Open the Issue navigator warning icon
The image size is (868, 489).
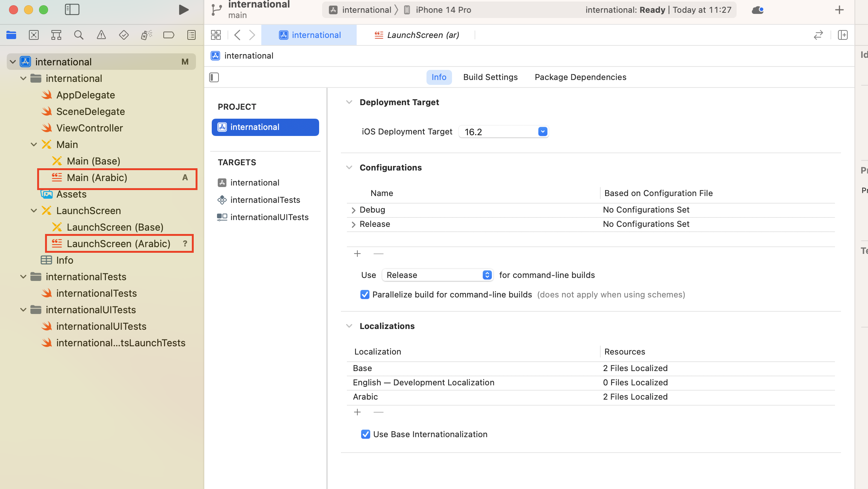tap(101, 35)
